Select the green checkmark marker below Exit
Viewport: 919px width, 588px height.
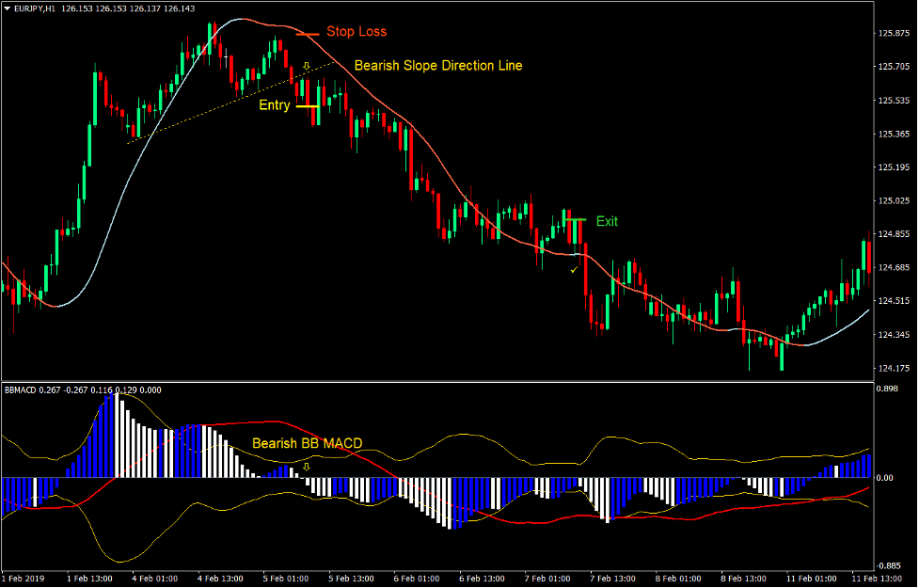[574, 271]
